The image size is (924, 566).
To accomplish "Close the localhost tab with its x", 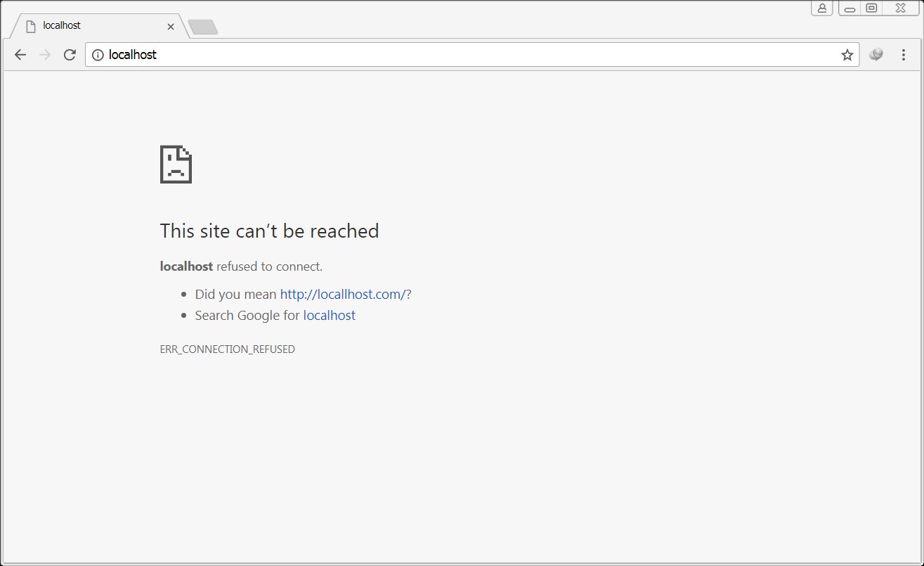I will point(171,26).
